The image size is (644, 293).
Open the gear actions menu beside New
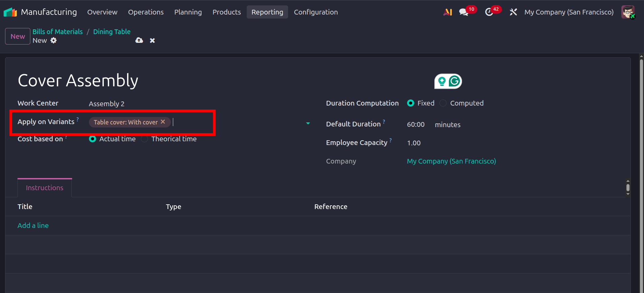click(x=54, y=40)
